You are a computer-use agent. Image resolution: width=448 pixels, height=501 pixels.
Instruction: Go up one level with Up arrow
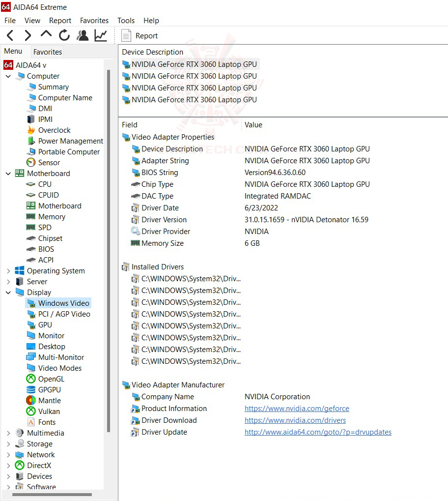point(46,34)
